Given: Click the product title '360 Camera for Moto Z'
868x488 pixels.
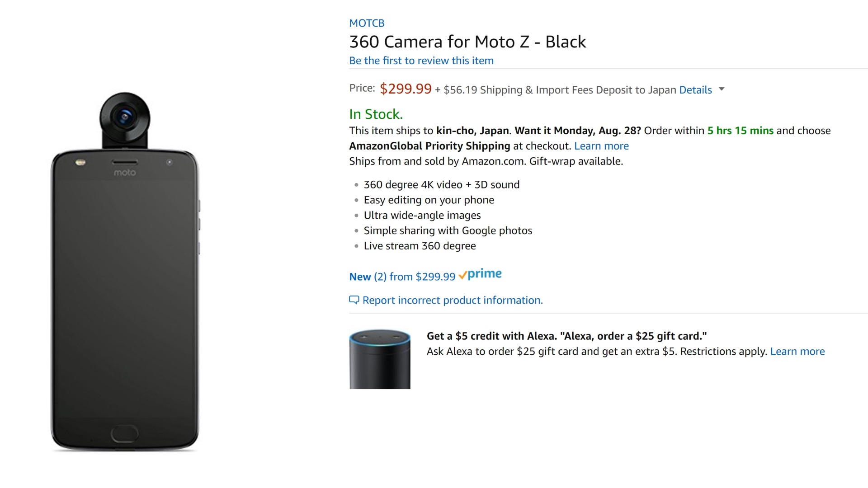Looking at the screenshot, I should [467, 42].
